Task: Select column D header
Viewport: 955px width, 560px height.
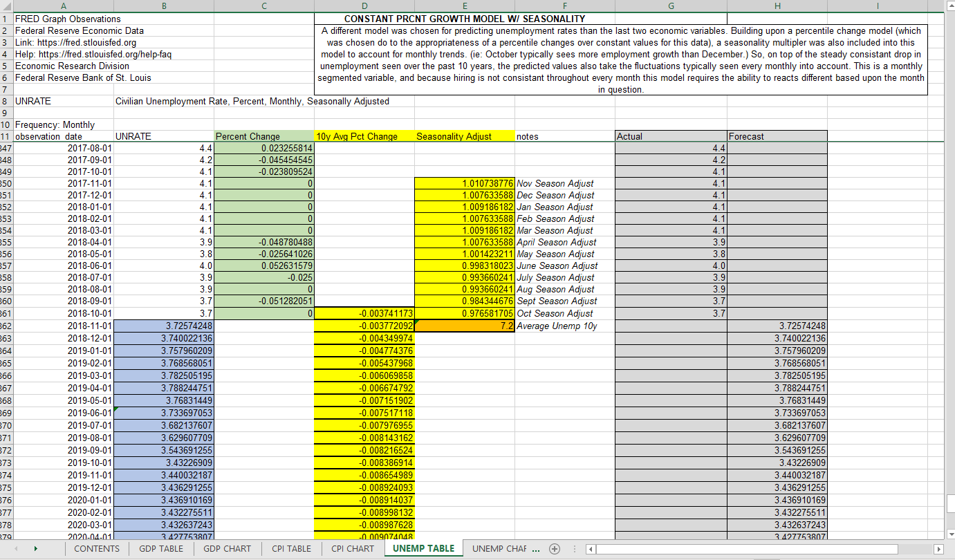Action: (x=364, y=6)
